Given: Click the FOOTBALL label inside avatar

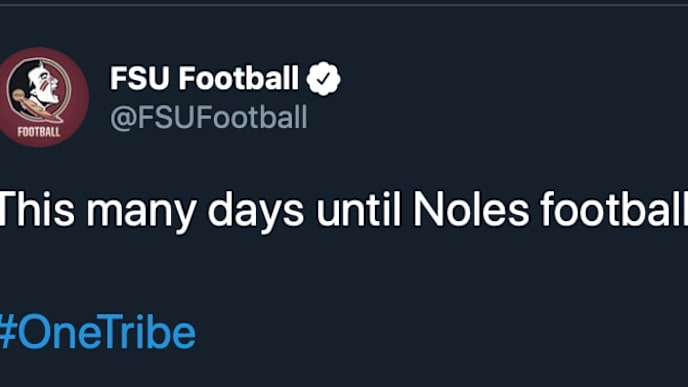Looking at the screenshot, I should (x=39, y=131).
